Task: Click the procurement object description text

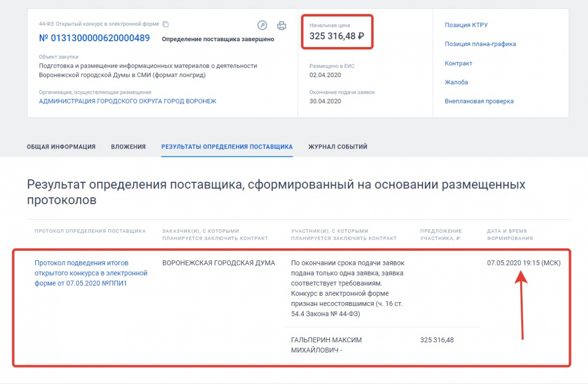Action: click(148, 71)
